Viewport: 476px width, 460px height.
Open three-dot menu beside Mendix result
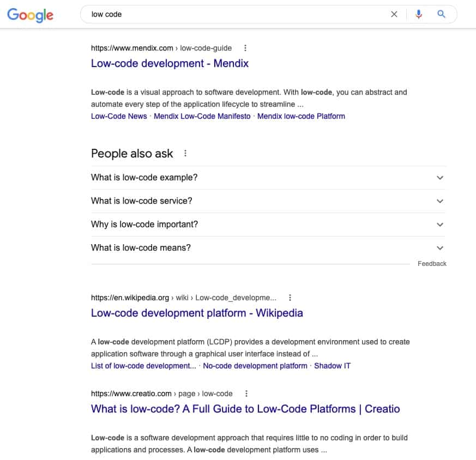pyautogui.click(x=245, y=48)
